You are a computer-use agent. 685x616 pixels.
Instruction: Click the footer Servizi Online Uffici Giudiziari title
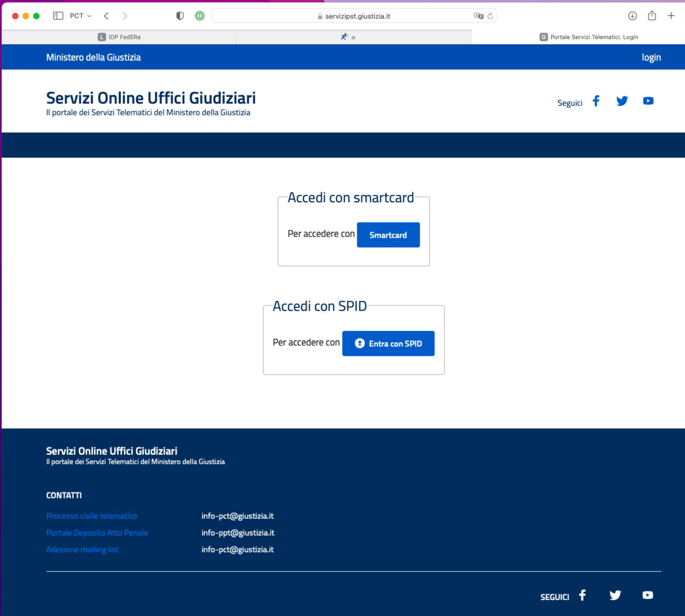coord(112,451)
